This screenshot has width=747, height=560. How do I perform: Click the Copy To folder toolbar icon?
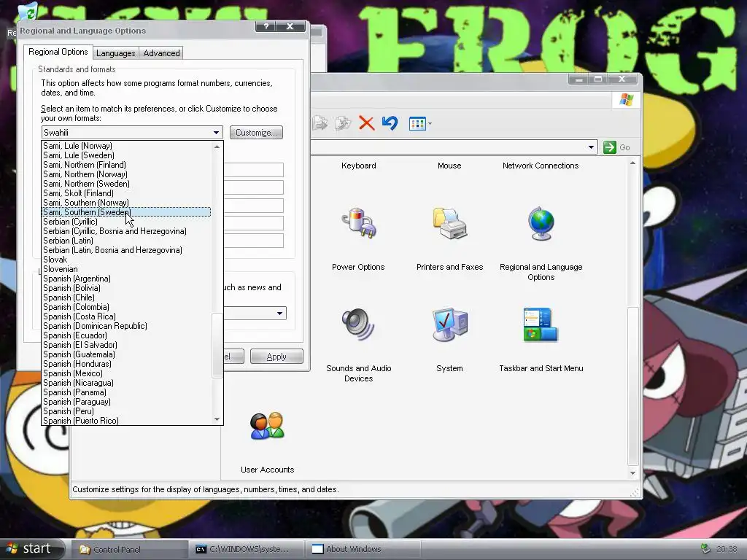pos(343,123)
